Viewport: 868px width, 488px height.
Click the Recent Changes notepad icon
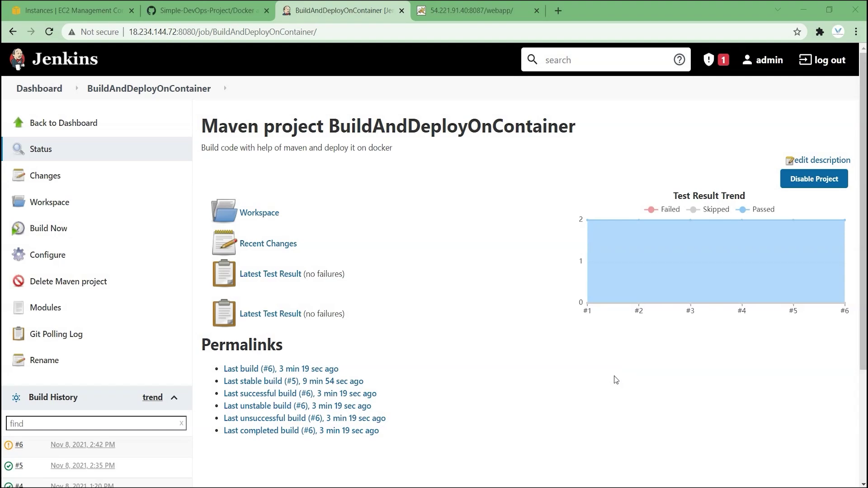click(x=224, y=243)
